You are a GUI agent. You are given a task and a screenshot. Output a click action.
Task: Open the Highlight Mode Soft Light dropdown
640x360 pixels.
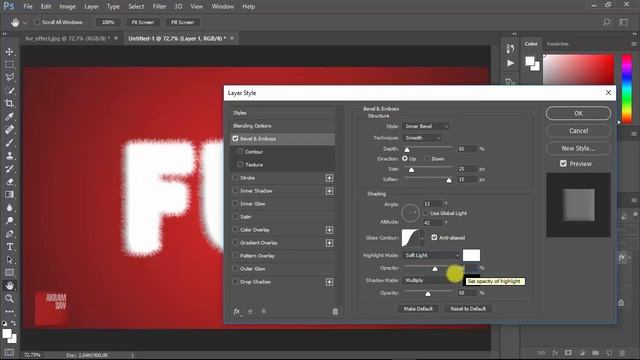tap(431, 255)
